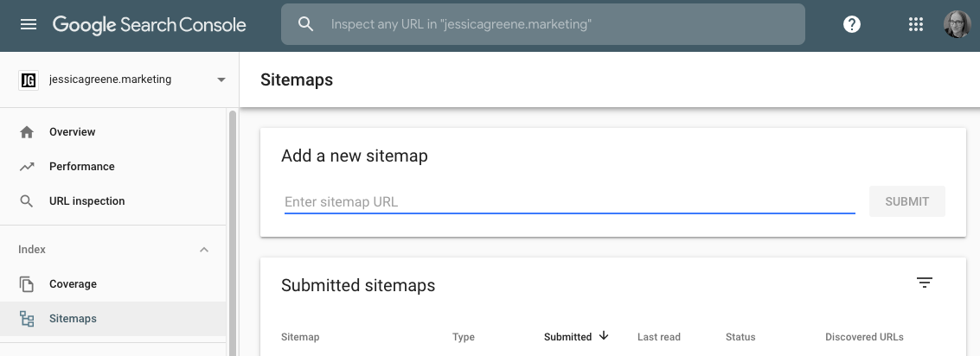Open the account profile avatar
980x356 pixels.
[x=957, y=24]
